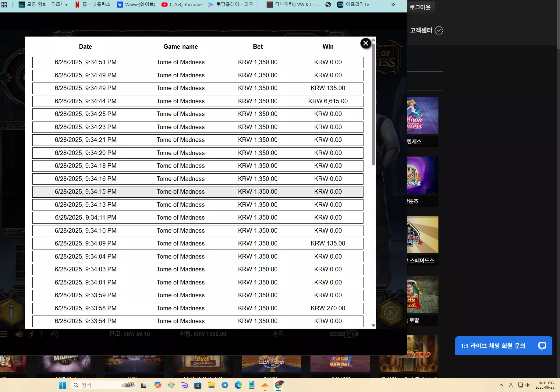Click the 로그아웃 logout button
Image resolution: width=560 pixels, height=392 pixels.
pos(420,7)
